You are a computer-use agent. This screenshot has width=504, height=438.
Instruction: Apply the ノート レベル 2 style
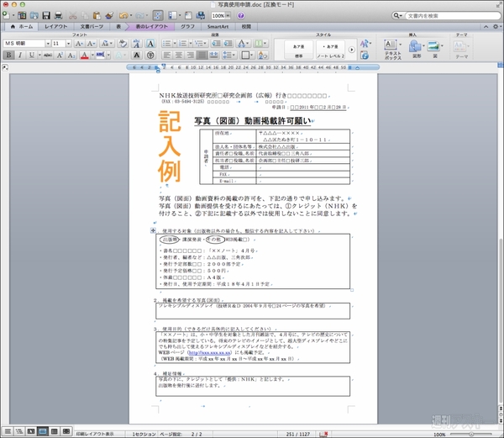(x=330, y=50)
